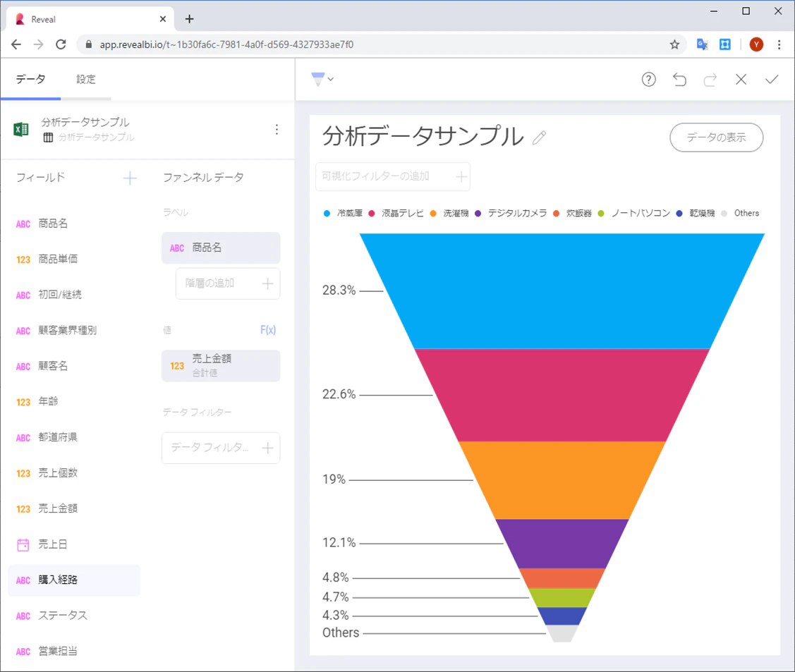Select the 売上個数 field
This screenshot has height=672, width=795.
(74, 473)
